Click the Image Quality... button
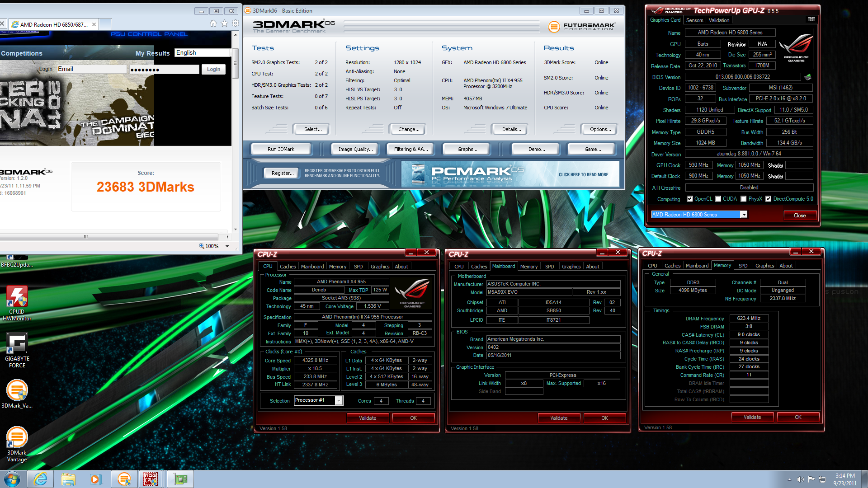The image size is (868, 488). tap(355, 149)
